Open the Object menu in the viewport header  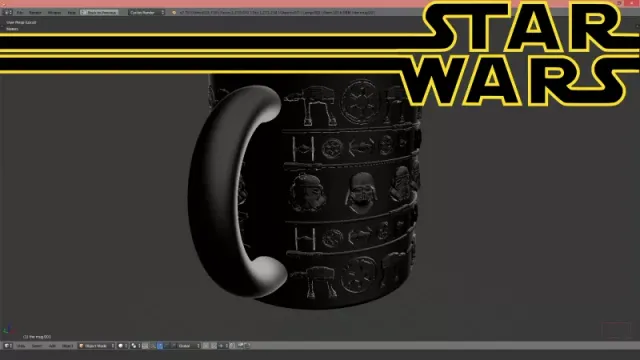coord(68,346)
